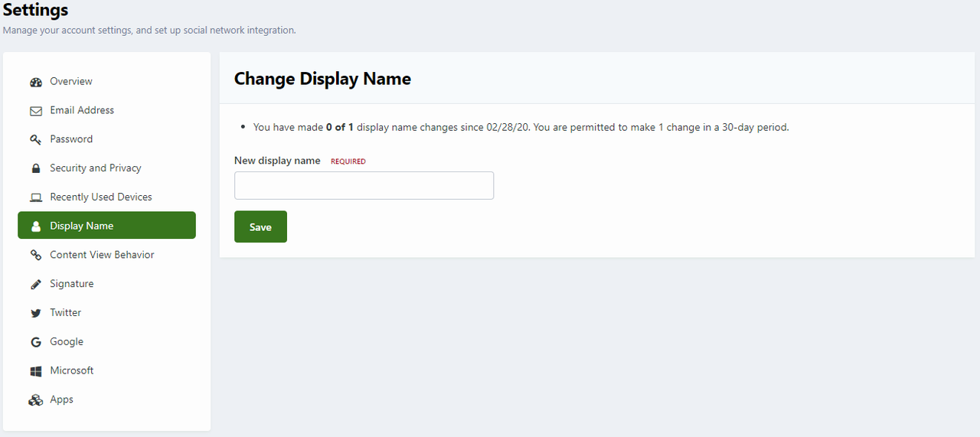Open Content View Behavior label

[102, 255]
